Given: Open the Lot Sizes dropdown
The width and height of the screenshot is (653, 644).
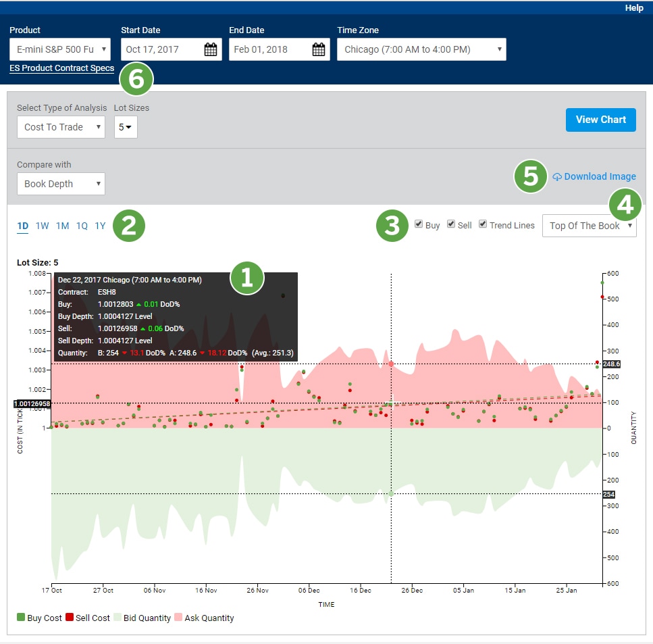Looking at the screenshot, I should pos(126,127).
